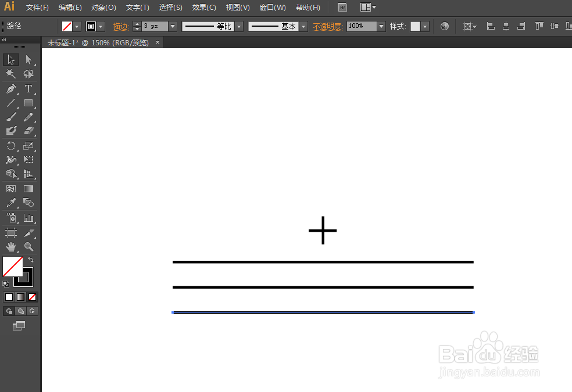Expand the brush definition dropdown

click(x=303, y=26)
